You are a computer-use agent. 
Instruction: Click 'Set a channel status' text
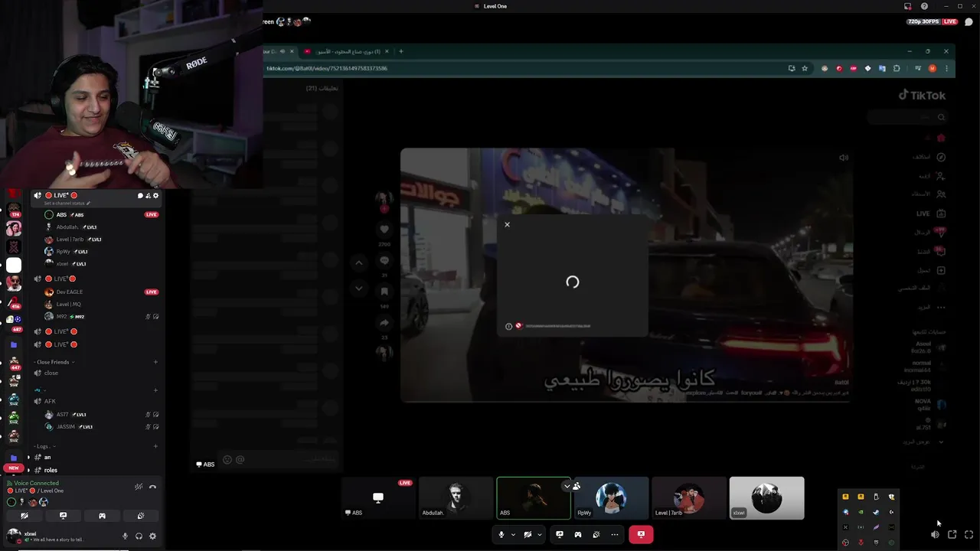point(64,204)
